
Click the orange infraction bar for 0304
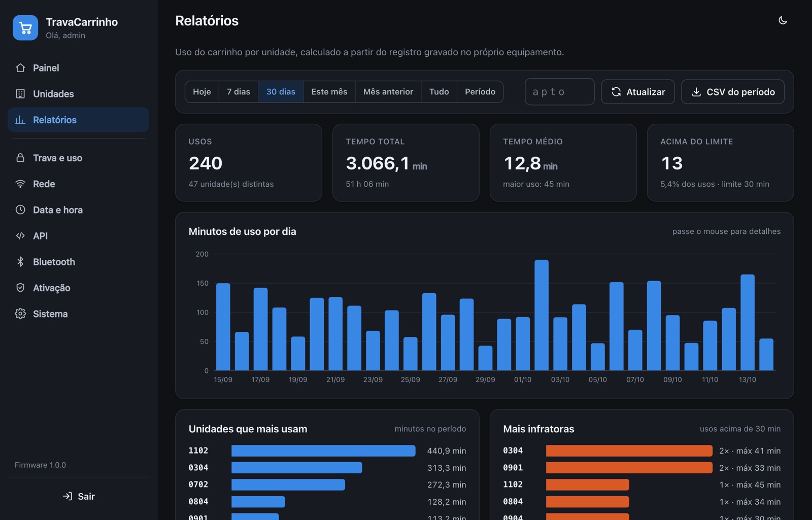(x=629, y=450)
